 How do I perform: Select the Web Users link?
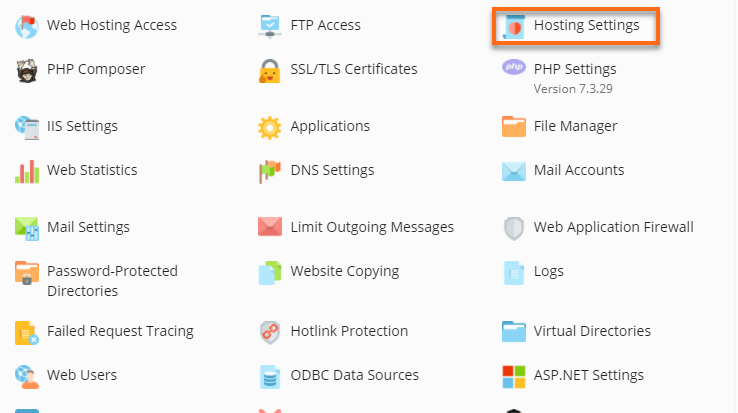point(82,375)
